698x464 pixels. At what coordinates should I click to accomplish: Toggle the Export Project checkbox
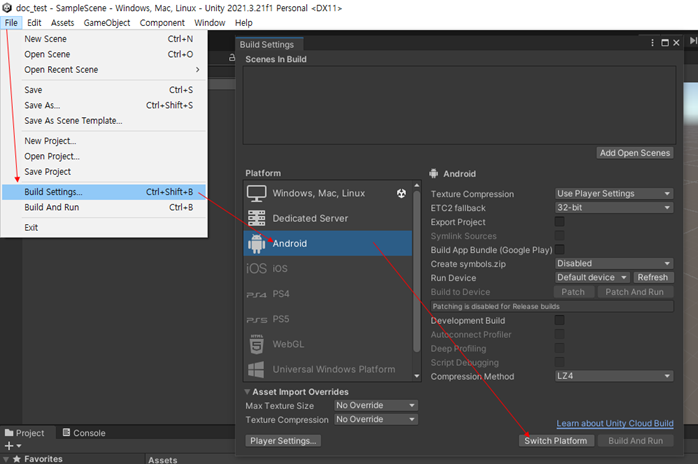pyautogui.click(x=560, y=221)
